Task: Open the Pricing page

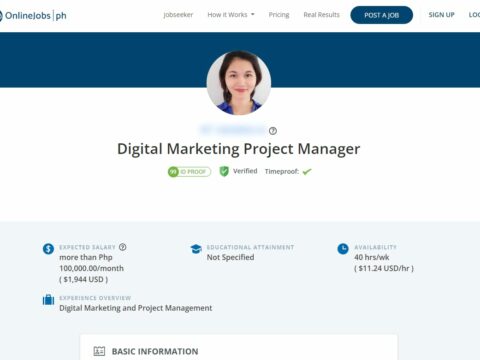Action: [x=279, y=15]
